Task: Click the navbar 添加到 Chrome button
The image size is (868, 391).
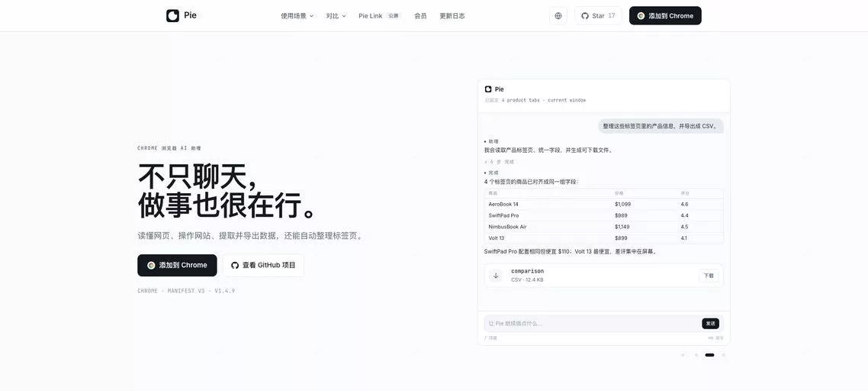Action: pyautogui.click(x=665, y=15)
